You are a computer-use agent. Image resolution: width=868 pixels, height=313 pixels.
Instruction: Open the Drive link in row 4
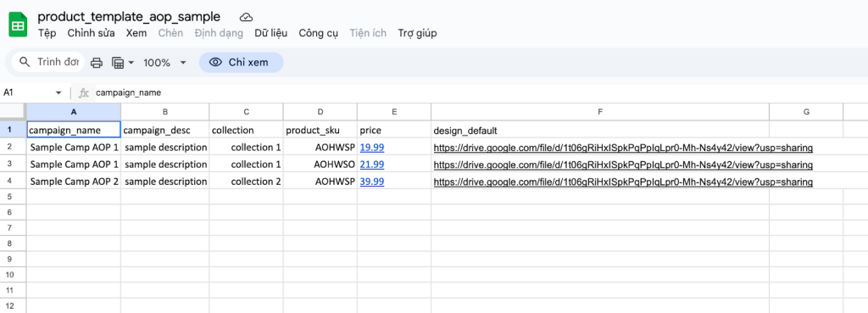[623, 182]
